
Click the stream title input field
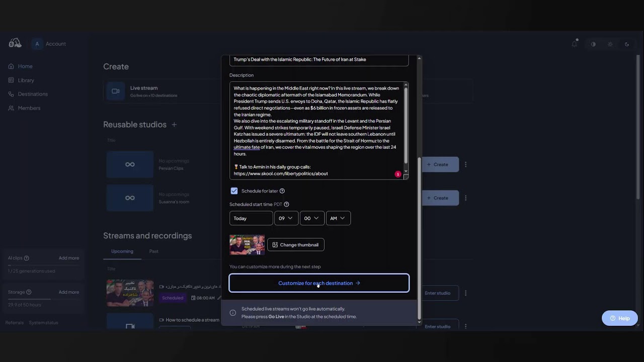[319, 60]
